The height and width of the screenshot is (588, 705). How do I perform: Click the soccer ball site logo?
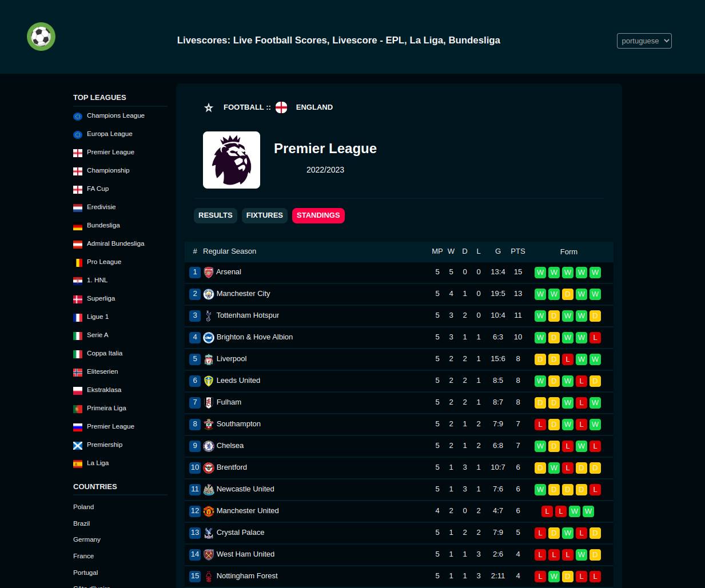pos(41,37)
